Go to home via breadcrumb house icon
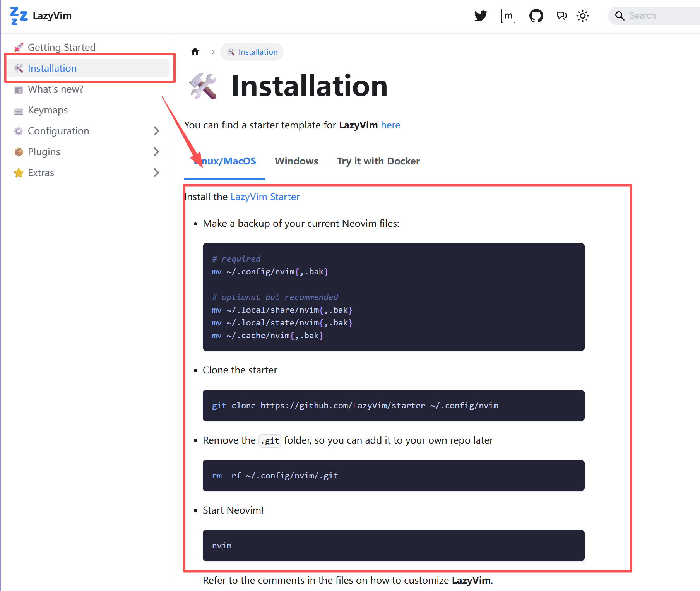The width and height of the screenshot is (700, 591). (195, 51)
